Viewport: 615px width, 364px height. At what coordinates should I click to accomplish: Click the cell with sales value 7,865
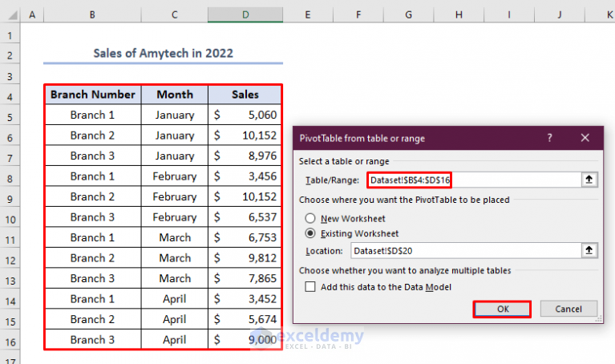tap(245, 278)
